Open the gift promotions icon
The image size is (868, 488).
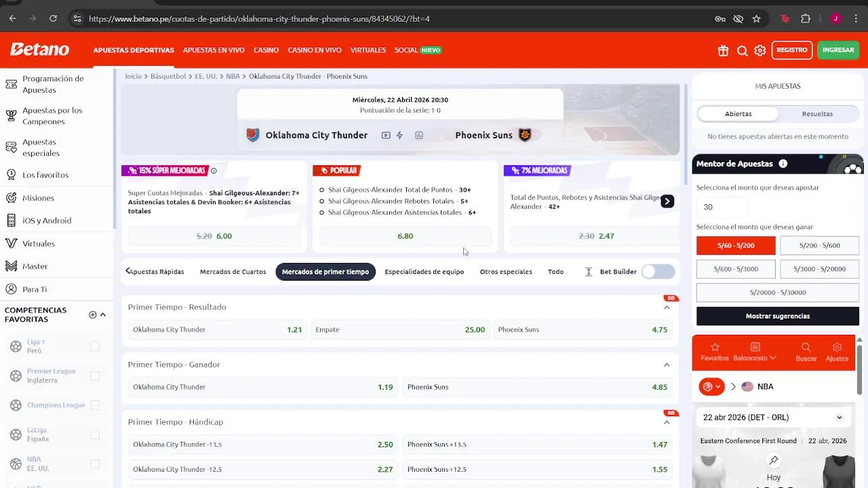724,50
